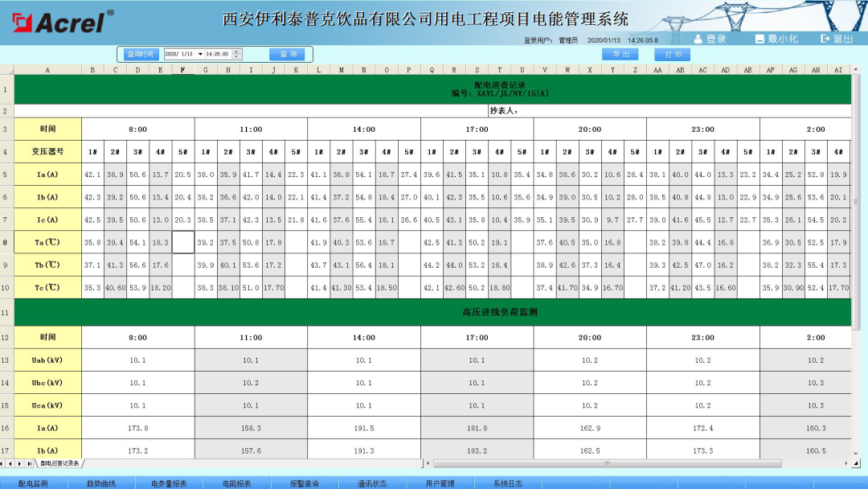Click the 最小化 minimize icon
The width and height of the screenshot is (868, 489).
click(x=773, y=39)
